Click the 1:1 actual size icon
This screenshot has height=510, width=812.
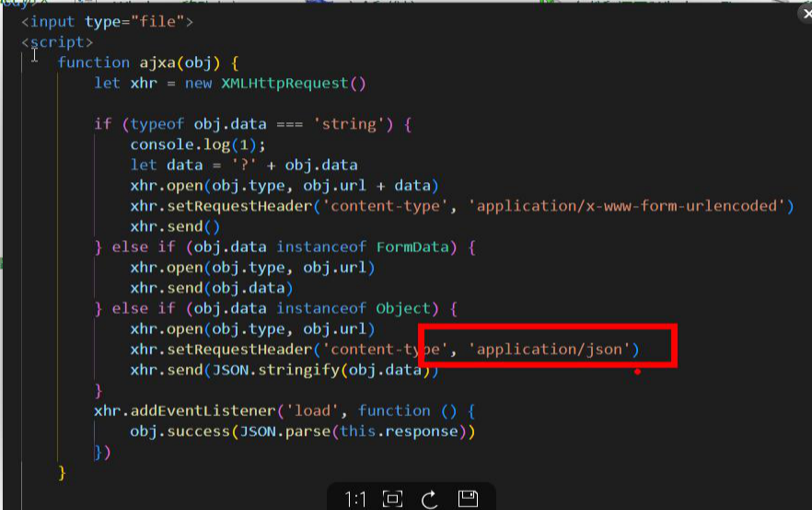355,499
